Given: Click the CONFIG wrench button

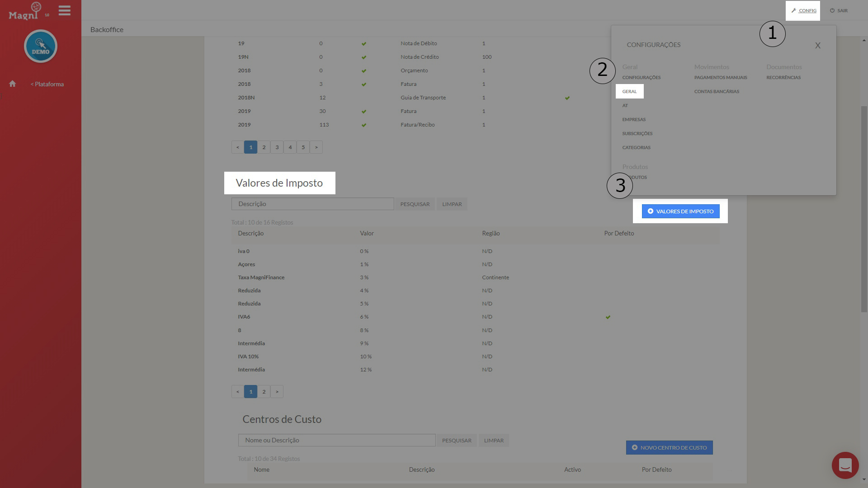Looking at the screenshot, I should coord(803,10).
